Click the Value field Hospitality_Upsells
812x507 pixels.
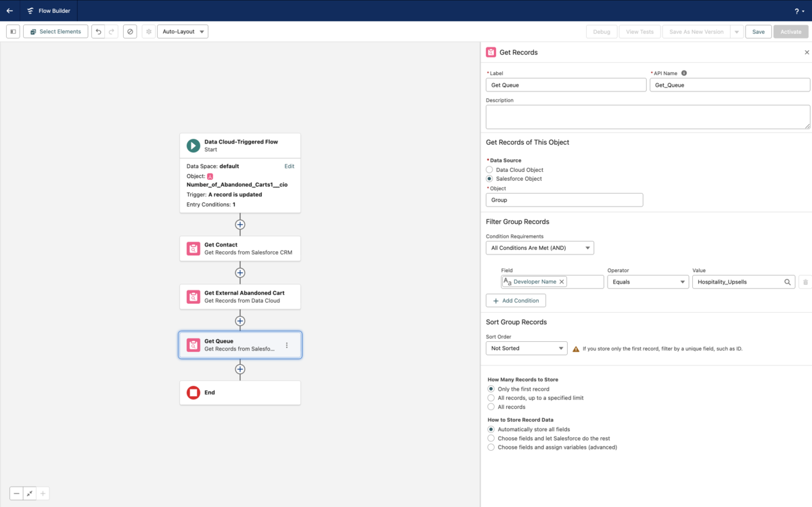744,282
